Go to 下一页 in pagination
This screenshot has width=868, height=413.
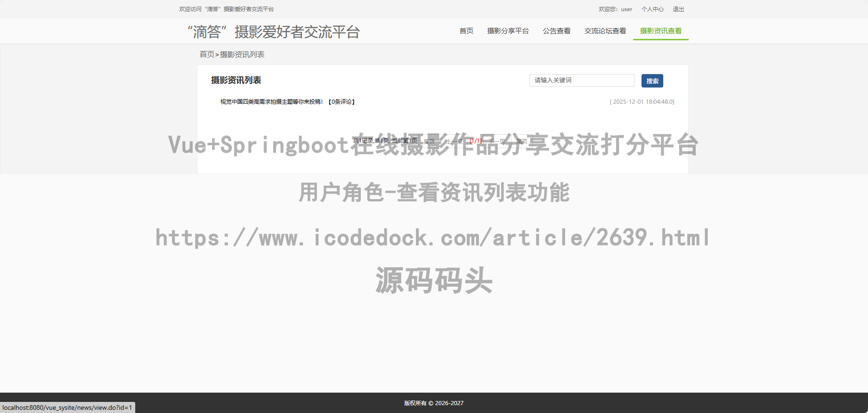click(497, 141)
